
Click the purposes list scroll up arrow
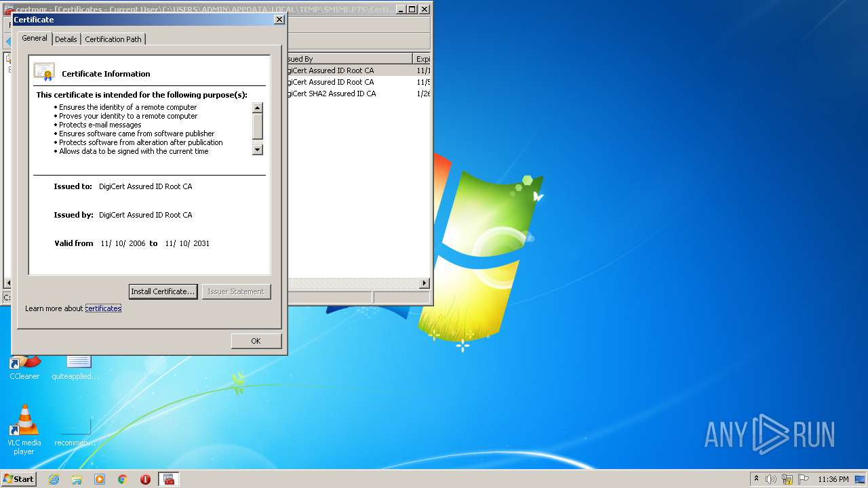[x=258, y=108]
